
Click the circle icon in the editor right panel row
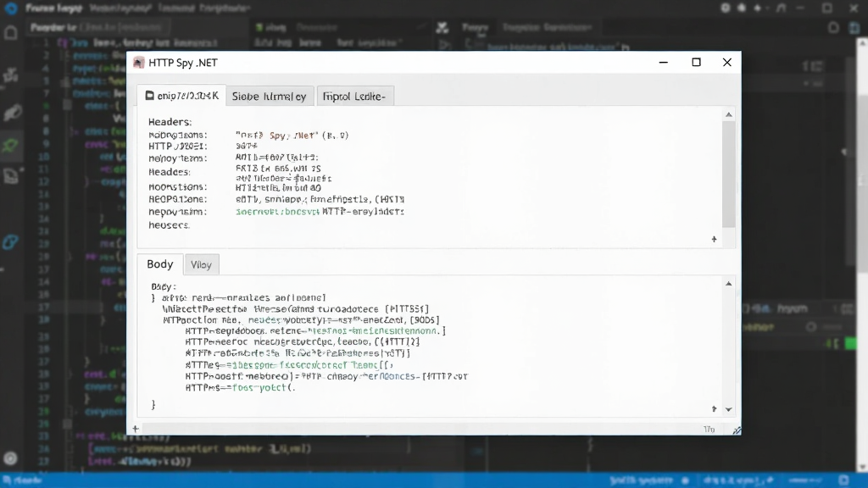(x=811, y=327)
